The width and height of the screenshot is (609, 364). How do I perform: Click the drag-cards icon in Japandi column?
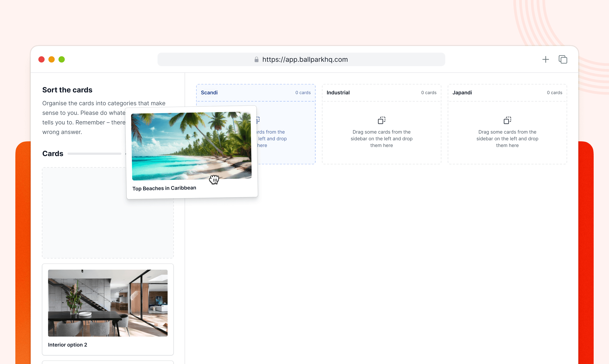(x=507, y=120)
